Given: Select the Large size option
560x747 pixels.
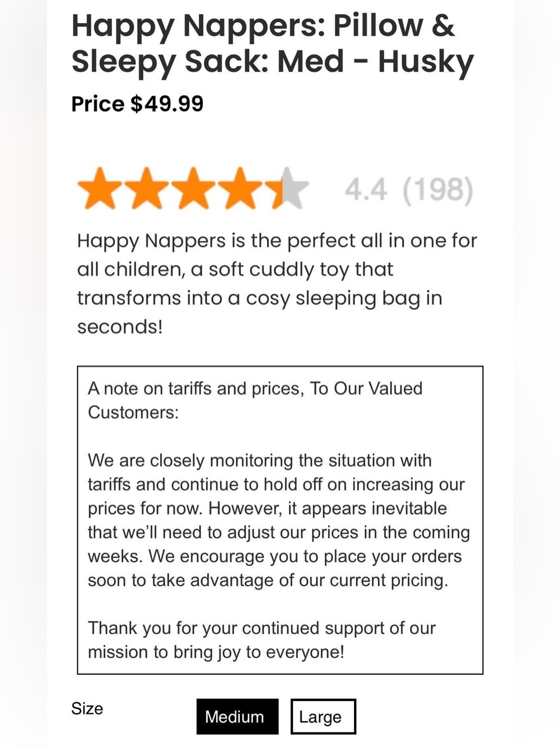Looking at the screenshot, I should pos(323,716).
